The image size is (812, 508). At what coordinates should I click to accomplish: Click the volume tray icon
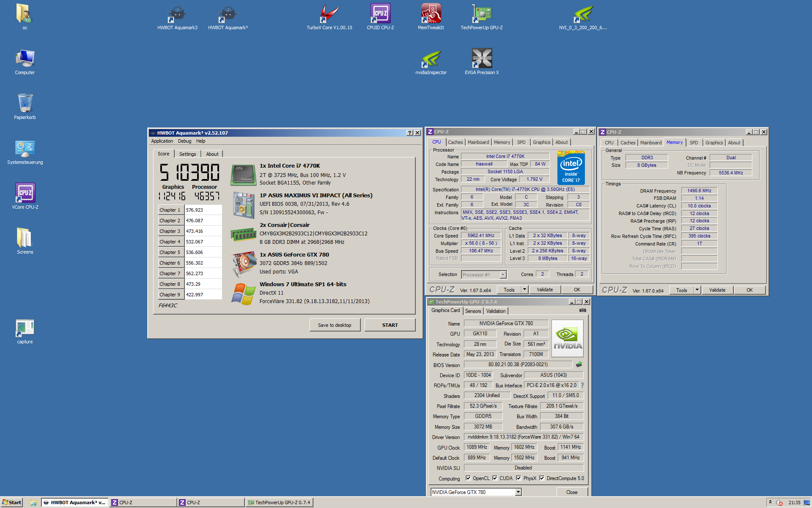pos(779,502)
